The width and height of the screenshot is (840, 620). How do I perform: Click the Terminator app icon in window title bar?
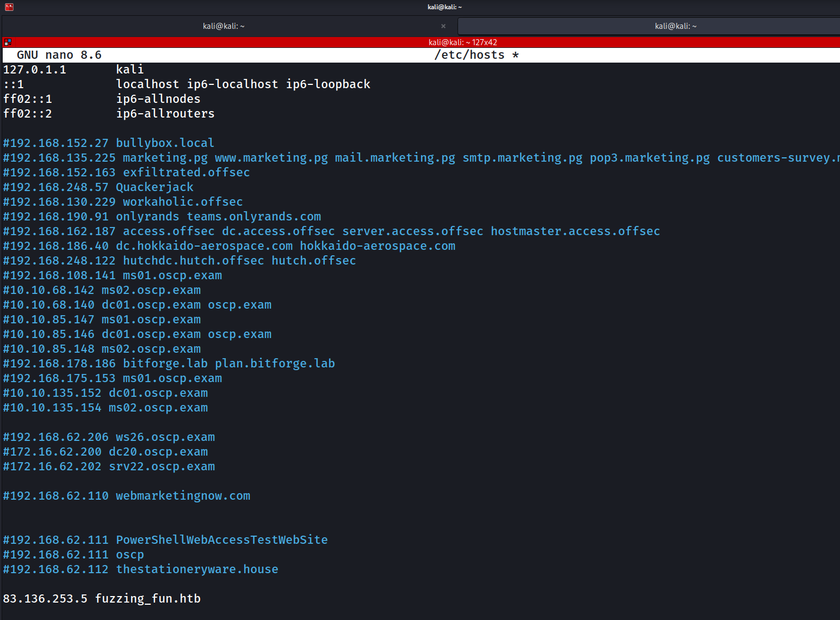click(x=9, y=7)
